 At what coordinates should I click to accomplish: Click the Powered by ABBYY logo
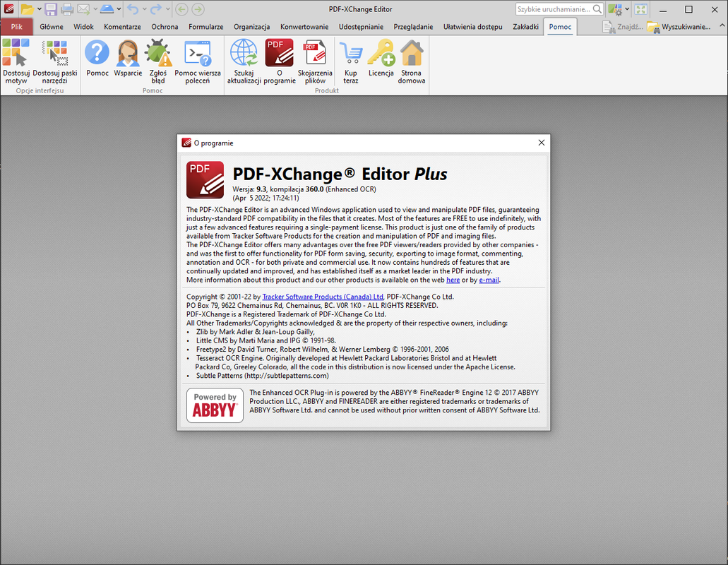[215, 405]
